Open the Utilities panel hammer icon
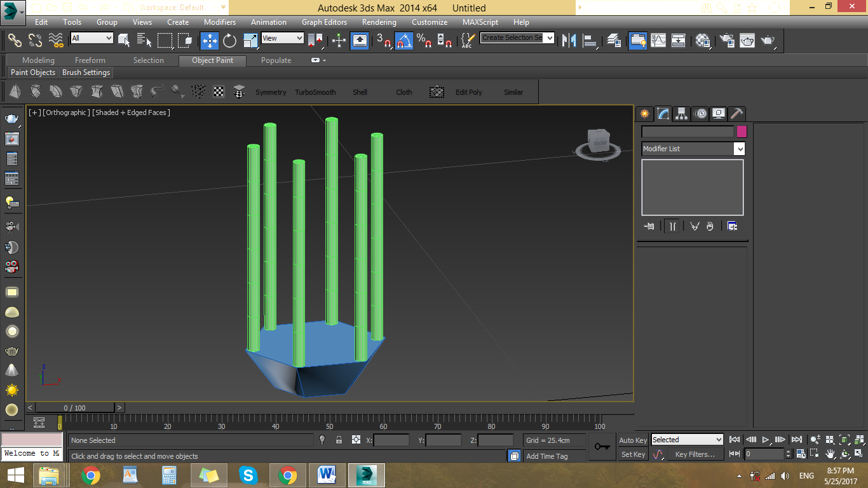The width and height of the screenshot is (868, 488). (736, 114)
